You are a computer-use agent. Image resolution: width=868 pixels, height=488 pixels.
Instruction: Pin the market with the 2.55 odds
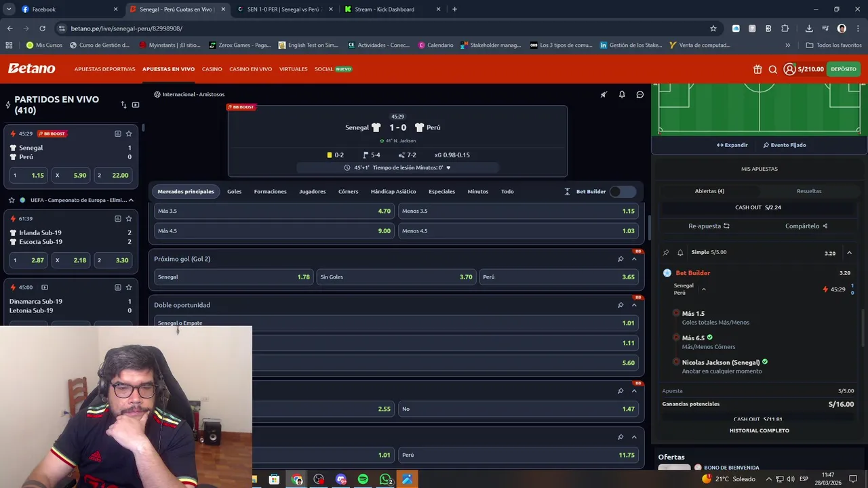point(620,391)
